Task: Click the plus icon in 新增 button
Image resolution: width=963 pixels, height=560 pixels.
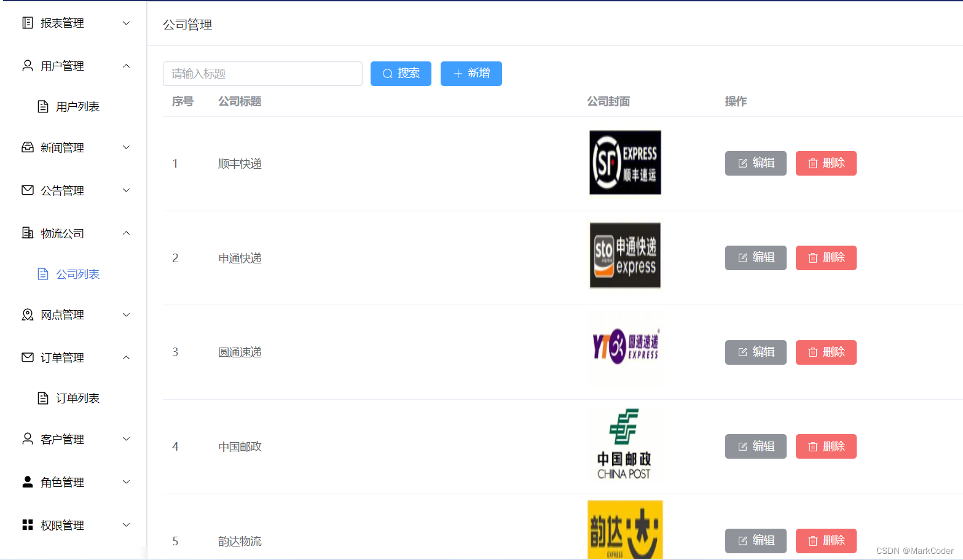Action: pos(458,74)
